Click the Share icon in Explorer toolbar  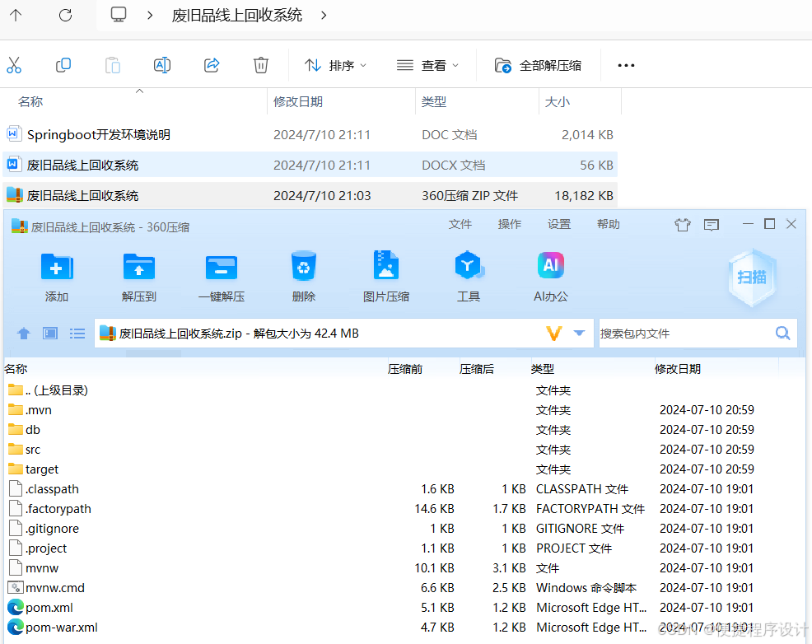point(212,65)
